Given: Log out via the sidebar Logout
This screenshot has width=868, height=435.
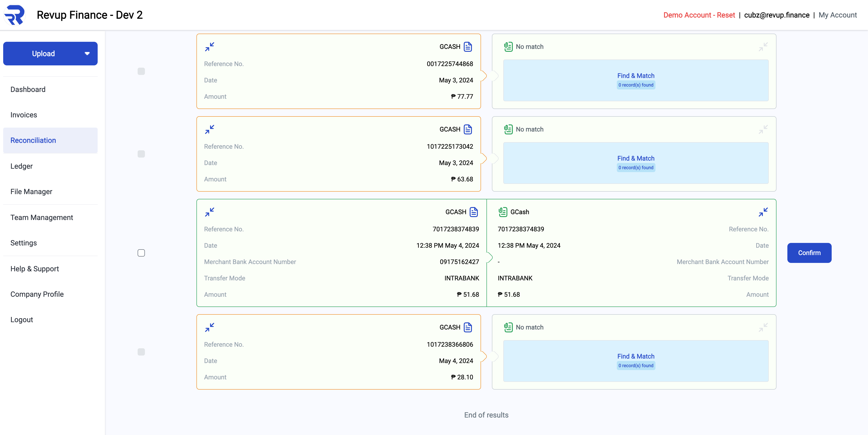Looking at the screenshot, I should coord(50,320).
